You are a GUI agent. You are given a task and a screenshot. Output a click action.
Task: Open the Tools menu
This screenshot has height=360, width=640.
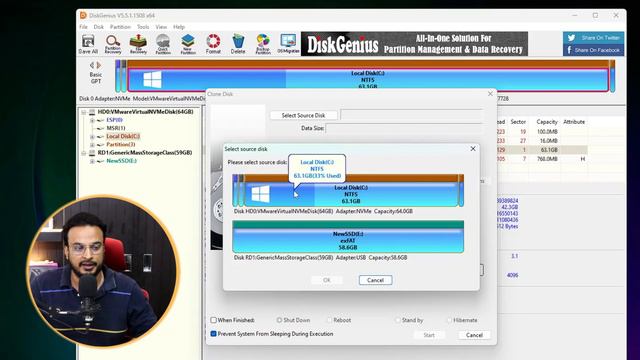[x=143, y=27]
